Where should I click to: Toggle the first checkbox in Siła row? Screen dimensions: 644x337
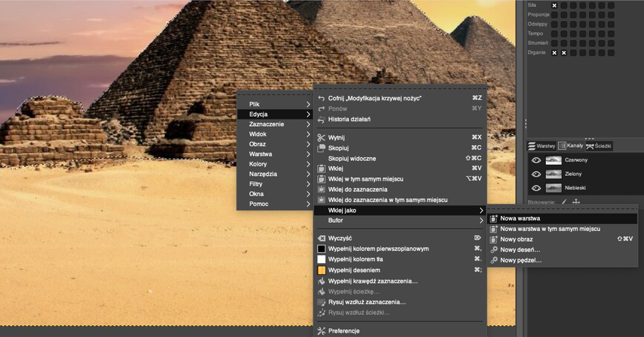point(554,5)
